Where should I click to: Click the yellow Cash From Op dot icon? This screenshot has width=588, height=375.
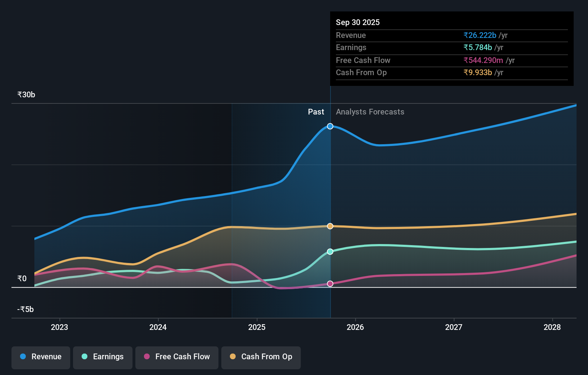coord(233,357)
